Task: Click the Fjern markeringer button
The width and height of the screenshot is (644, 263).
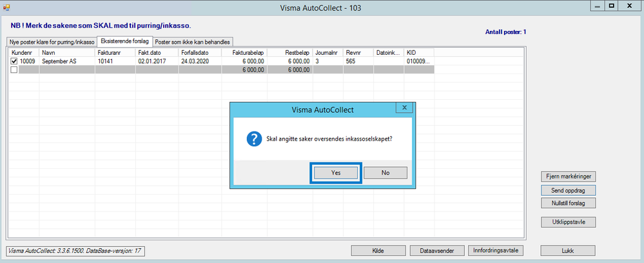Action: pos(568,176)
